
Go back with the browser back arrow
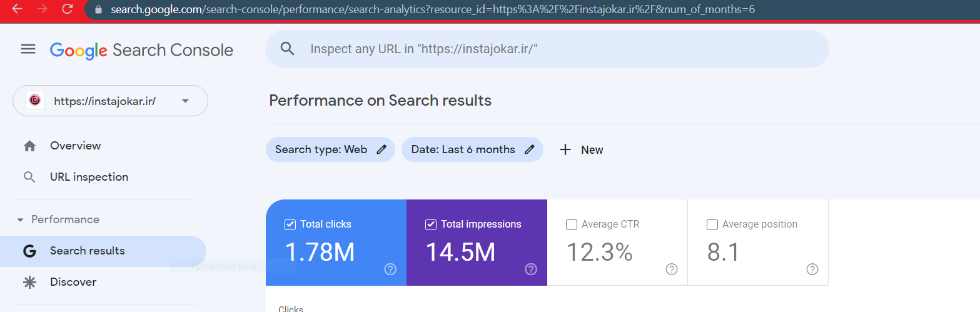18,9
